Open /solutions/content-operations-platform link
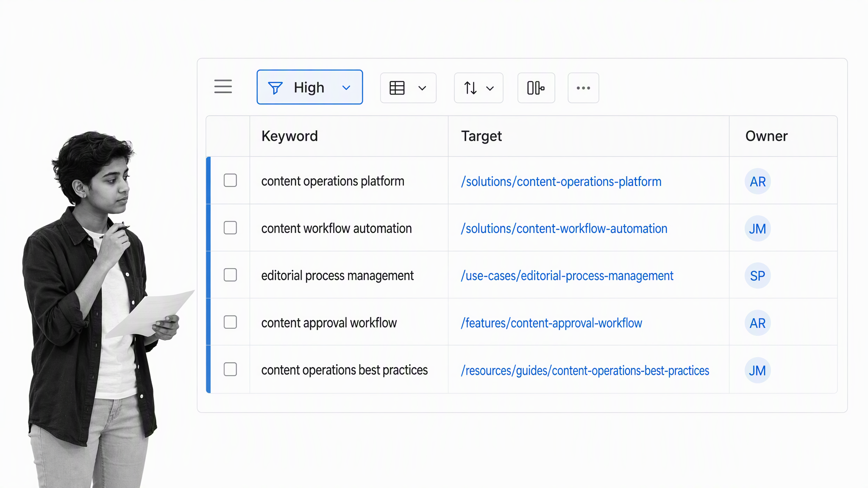 [561, 182]
